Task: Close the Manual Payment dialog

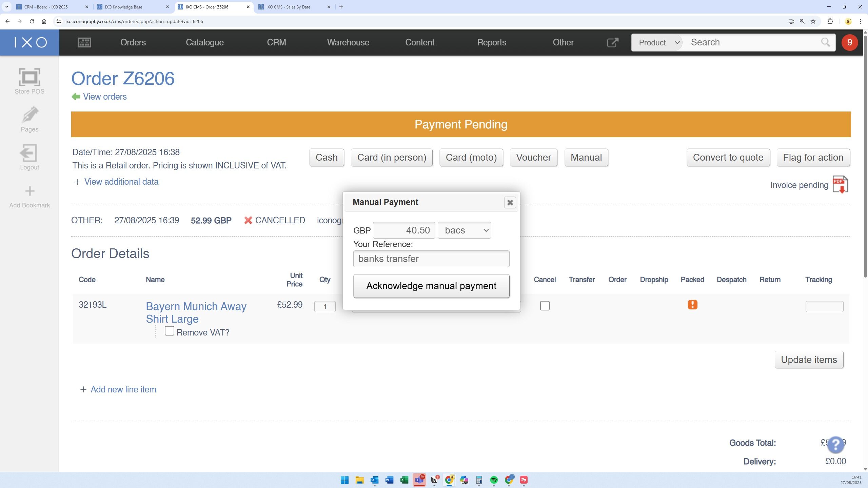Action: [x=510, y=203]
